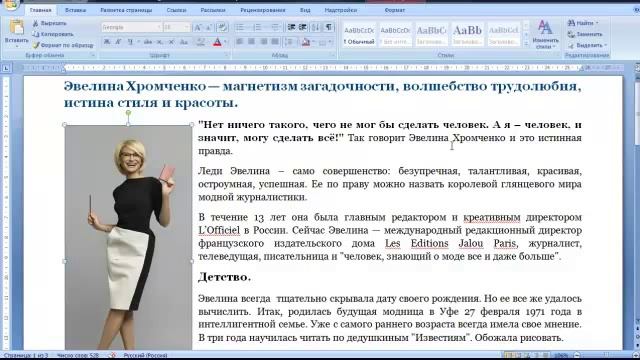Select the Эвелина Хромченко photo
This screenshot has width=640, height=360.
click(128, 237)
